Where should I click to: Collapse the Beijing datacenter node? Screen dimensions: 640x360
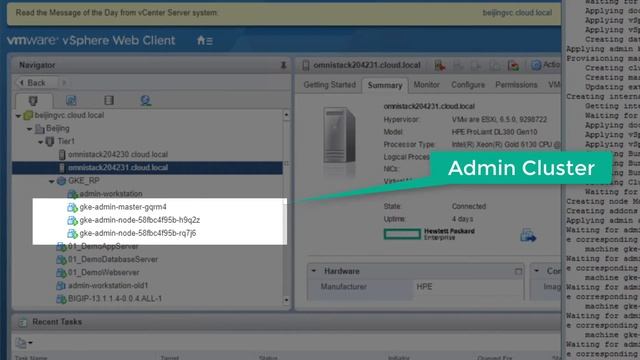click(x=29, y=129)
